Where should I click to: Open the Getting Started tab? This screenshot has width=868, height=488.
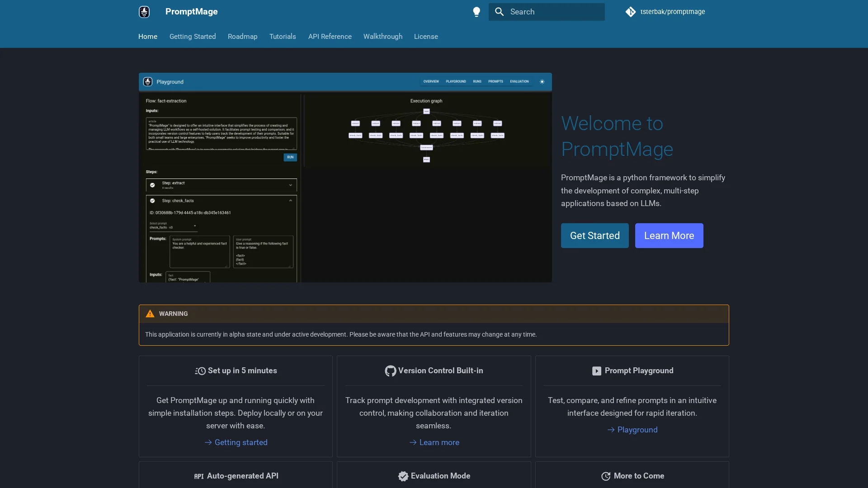(x=193, y=37)
